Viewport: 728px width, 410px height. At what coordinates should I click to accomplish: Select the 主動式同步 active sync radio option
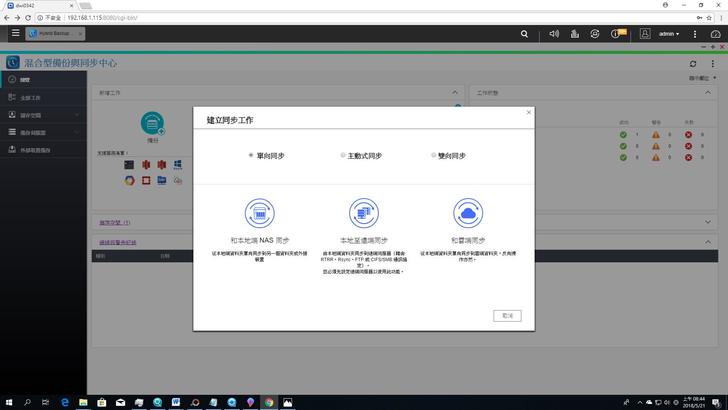click(342, 156)
